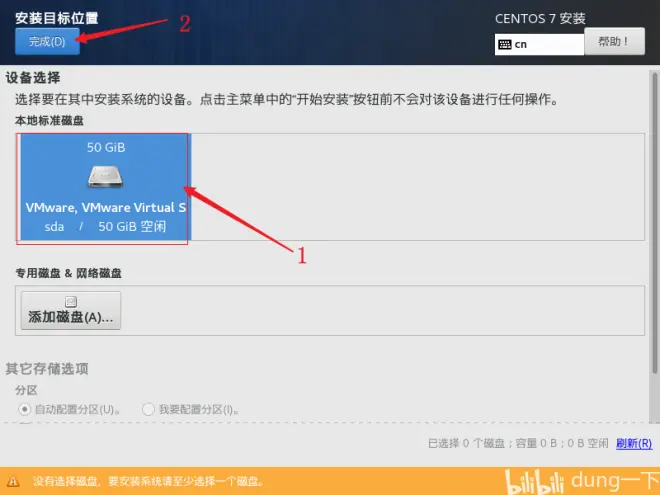Viewport: 660px width, 495px height.
Task: Click the 已选择 0 个磁盘 summary text
Action: [x=518, y=443]
